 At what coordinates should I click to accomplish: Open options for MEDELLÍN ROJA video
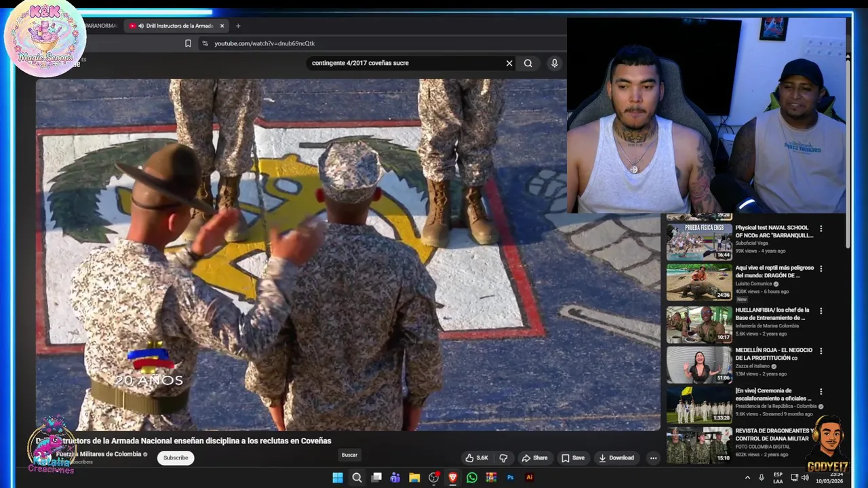[821, 351]
